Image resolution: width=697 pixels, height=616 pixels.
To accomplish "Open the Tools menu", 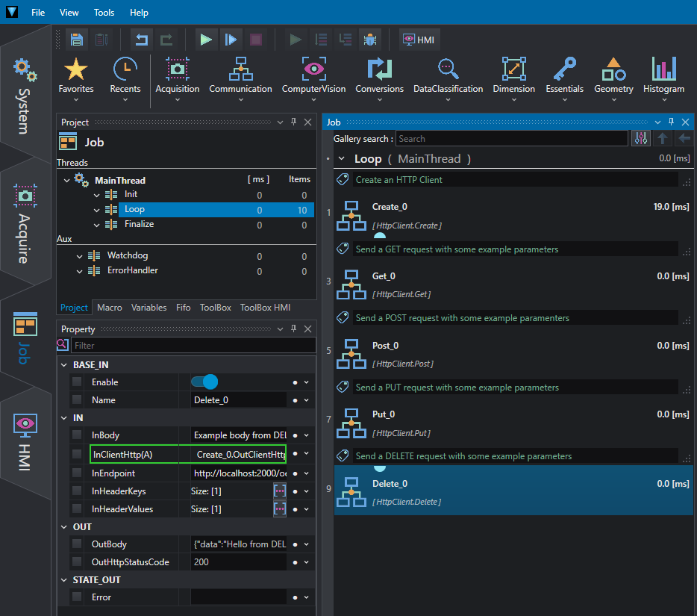I will (x=104, y=13).
